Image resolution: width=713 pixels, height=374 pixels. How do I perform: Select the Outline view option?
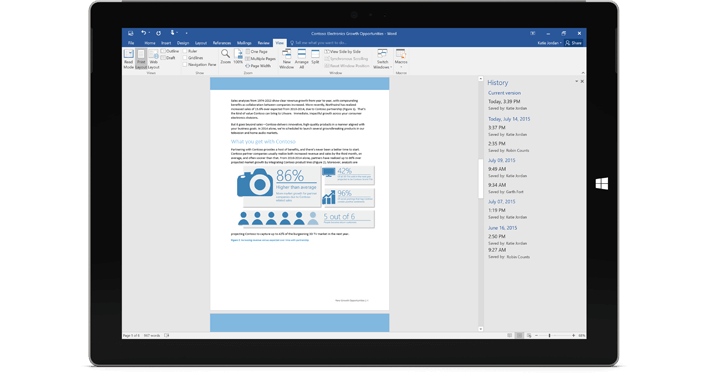coord(170,51)
